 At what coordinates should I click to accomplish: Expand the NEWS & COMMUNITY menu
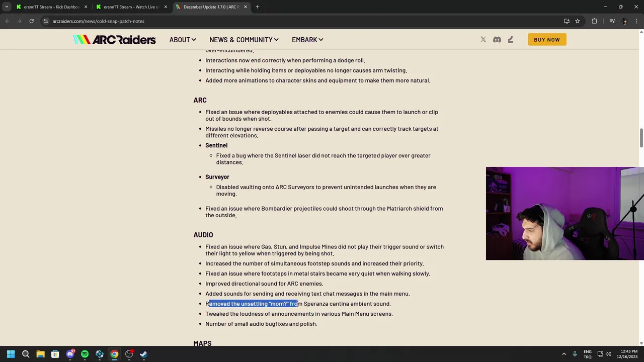(244, 40)
